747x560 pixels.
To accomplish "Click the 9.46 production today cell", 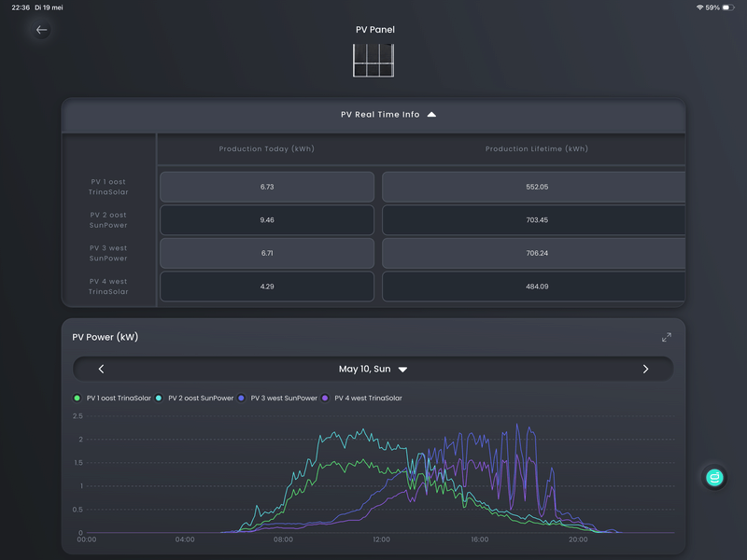I will coord(267,220).
